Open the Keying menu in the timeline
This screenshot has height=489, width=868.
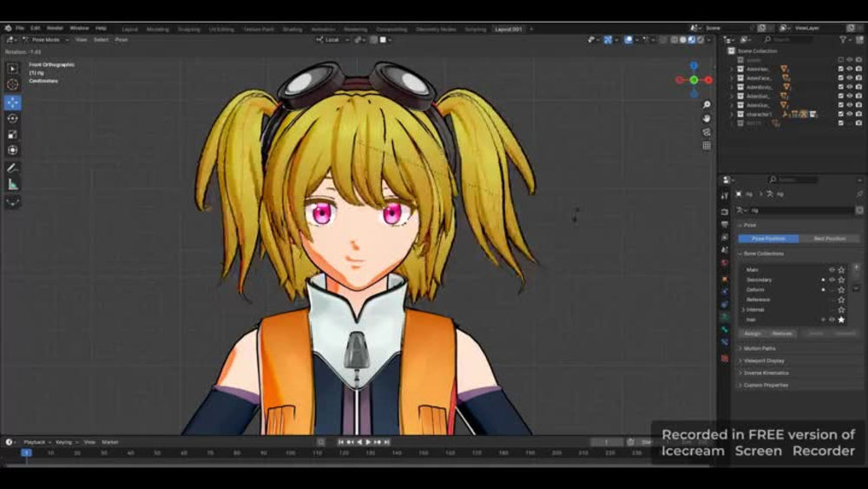pos(66,442)
